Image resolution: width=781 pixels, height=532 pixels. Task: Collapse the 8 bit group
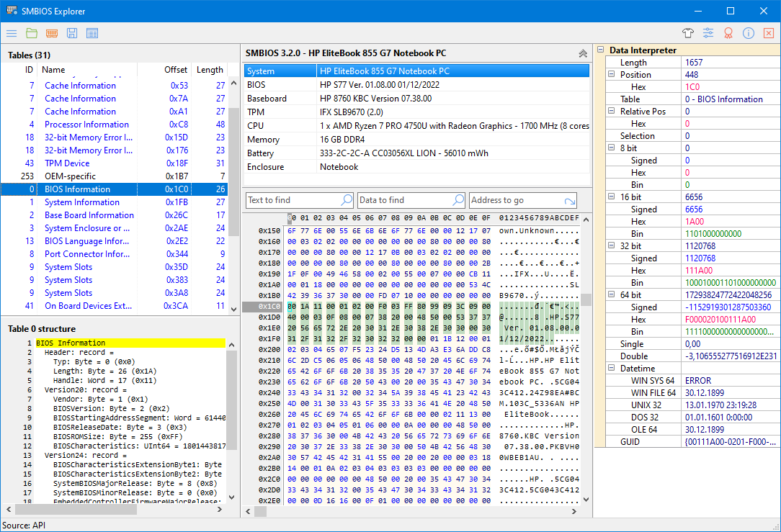[x=611, y=148]
